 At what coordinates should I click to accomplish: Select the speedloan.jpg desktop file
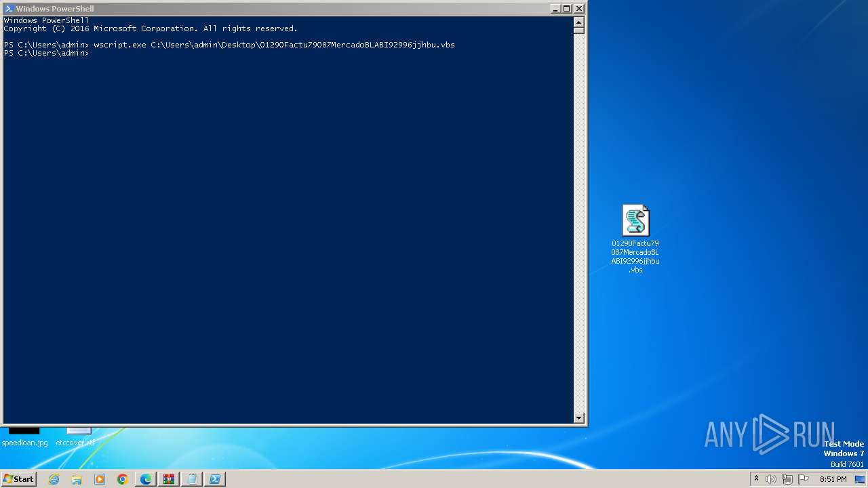pyautogui.click(x=24, y=437)
